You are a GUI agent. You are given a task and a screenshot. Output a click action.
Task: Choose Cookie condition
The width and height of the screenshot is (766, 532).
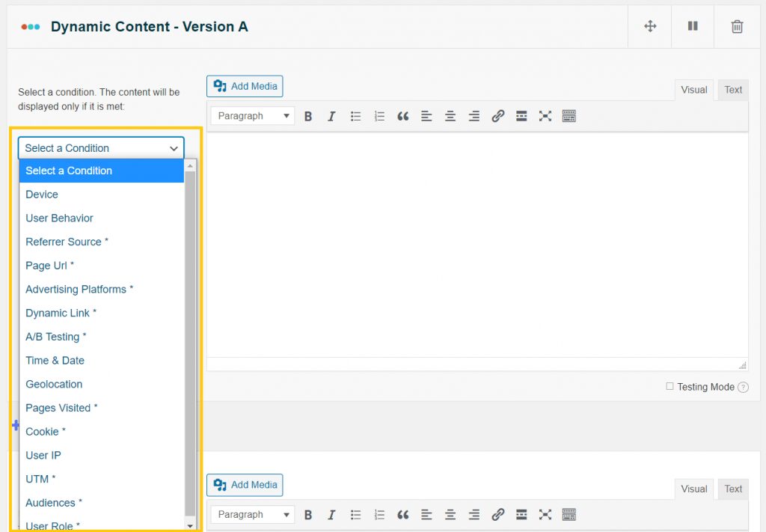pos(101,432)
